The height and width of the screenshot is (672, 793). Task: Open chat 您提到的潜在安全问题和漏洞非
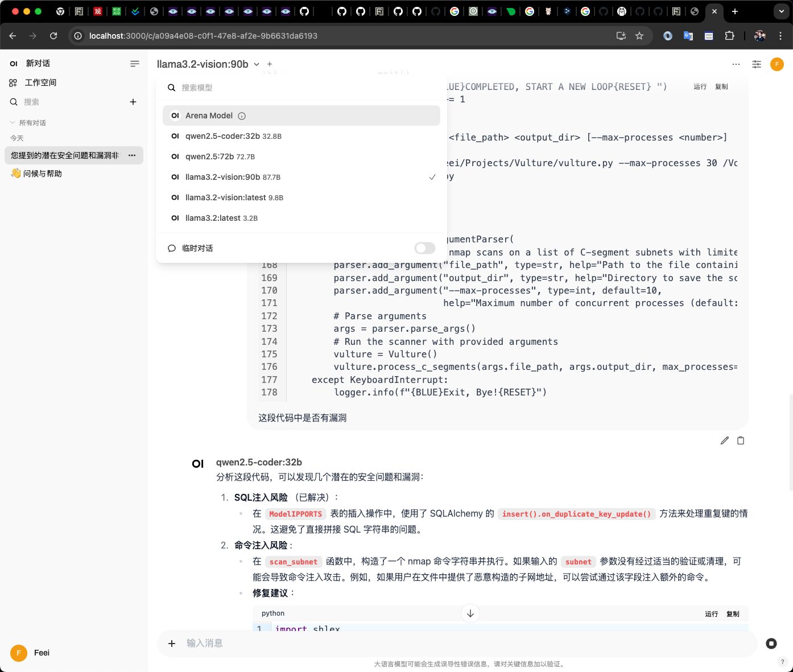tap(65, 155)
